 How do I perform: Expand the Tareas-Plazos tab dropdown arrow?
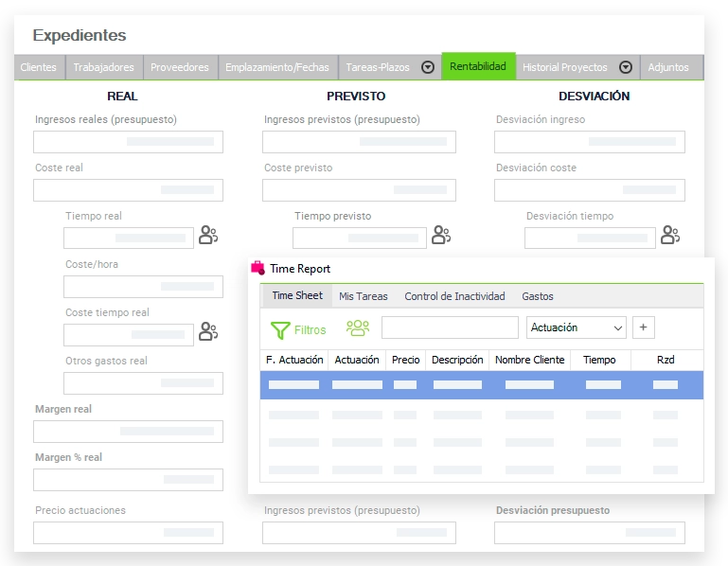coord(428,67)
